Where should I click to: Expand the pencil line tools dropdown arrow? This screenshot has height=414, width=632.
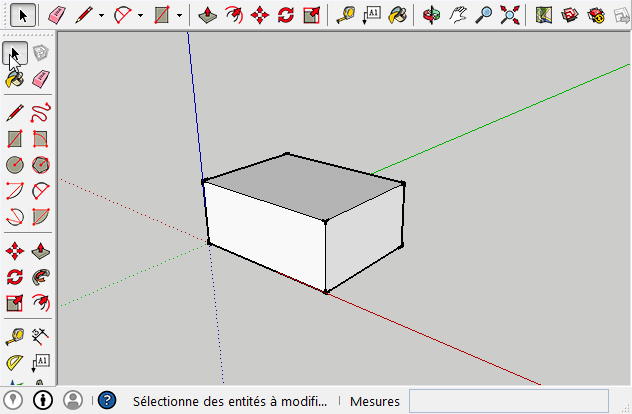pyautogui.click(x=101, y=16)
